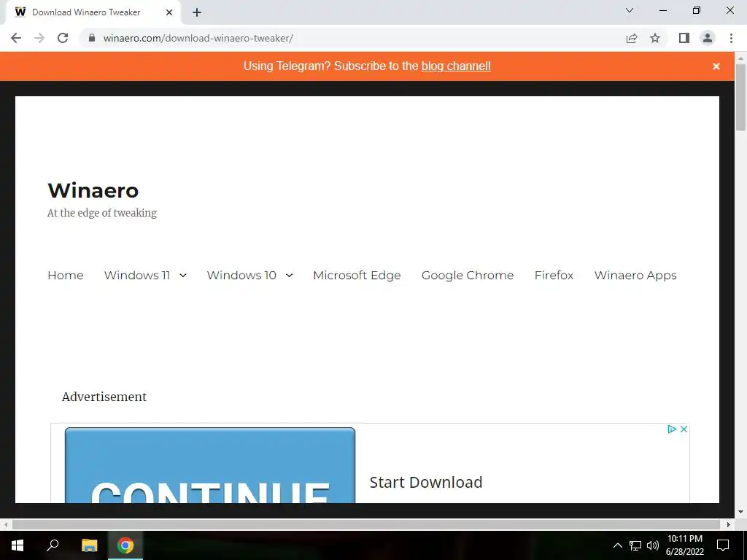Go to the Home menu item

coord(65,275)
